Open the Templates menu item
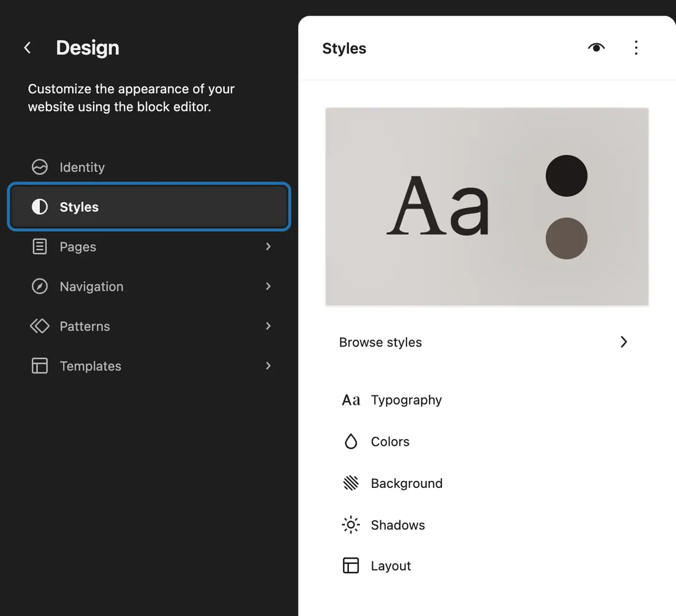Viewport: 676px width, 616px height. 149,365
